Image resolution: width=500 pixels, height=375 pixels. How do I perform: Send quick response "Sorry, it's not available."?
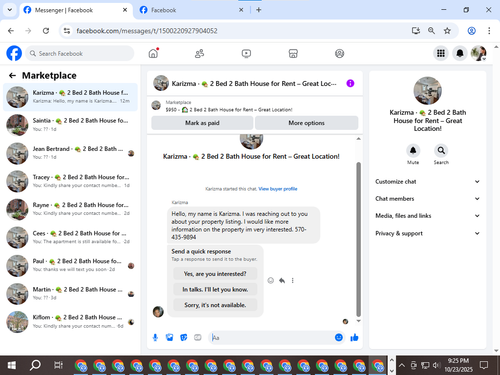coord(215,305)
